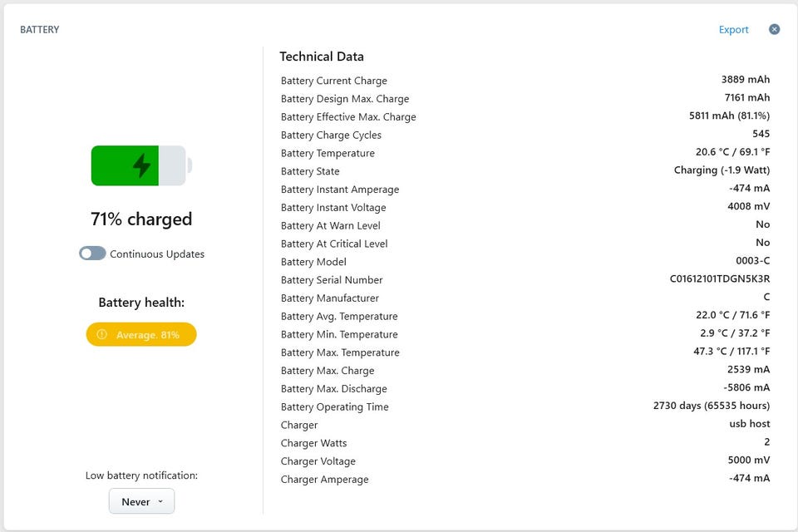Click the "Average. 81%" health badge text
Image resolution: width=798 pixels, height=532 pixels.
148,334
